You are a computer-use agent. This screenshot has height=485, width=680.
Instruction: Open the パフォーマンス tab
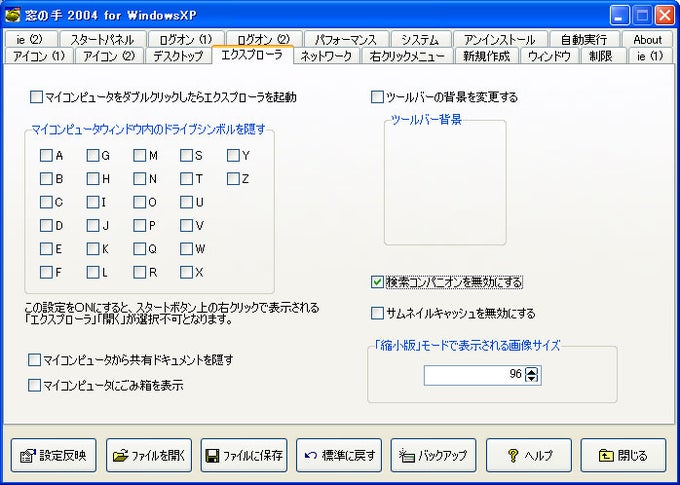[x=346, y=39]
